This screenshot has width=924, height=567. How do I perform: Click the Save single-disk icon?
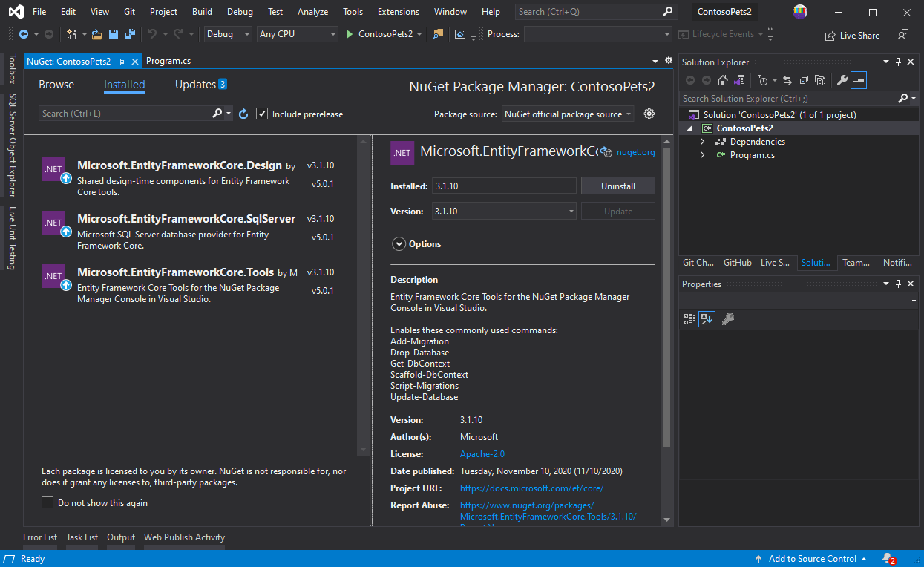(114, 34)
